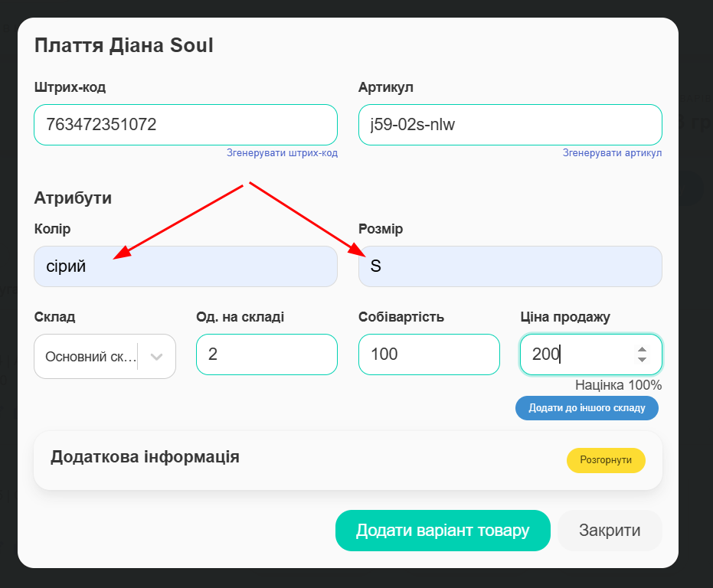Click the Додаткова інформація section header

tap(145, 457)
